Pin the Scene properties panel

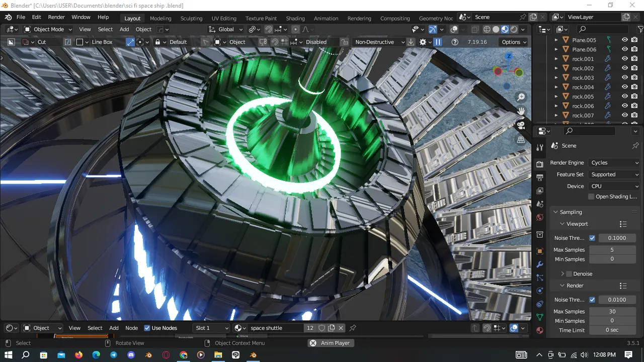pyautogui.click(x=635, y=146)
